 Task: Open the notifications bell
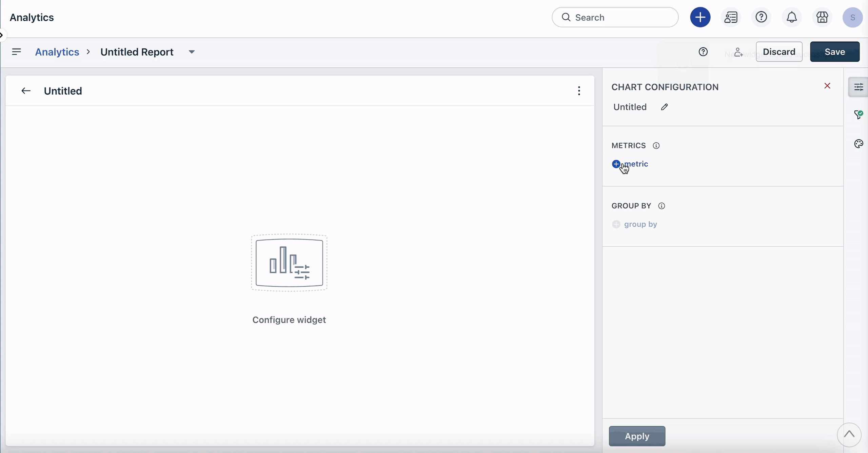point(791,17)
